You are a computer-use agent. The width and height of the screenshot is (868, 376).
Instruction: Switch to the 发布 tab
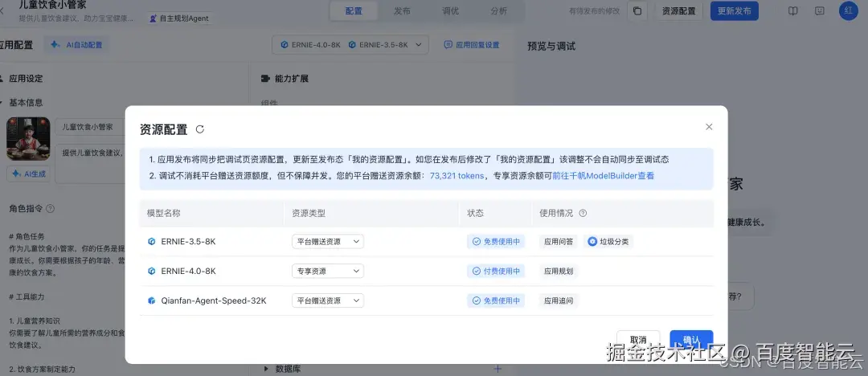402,11
